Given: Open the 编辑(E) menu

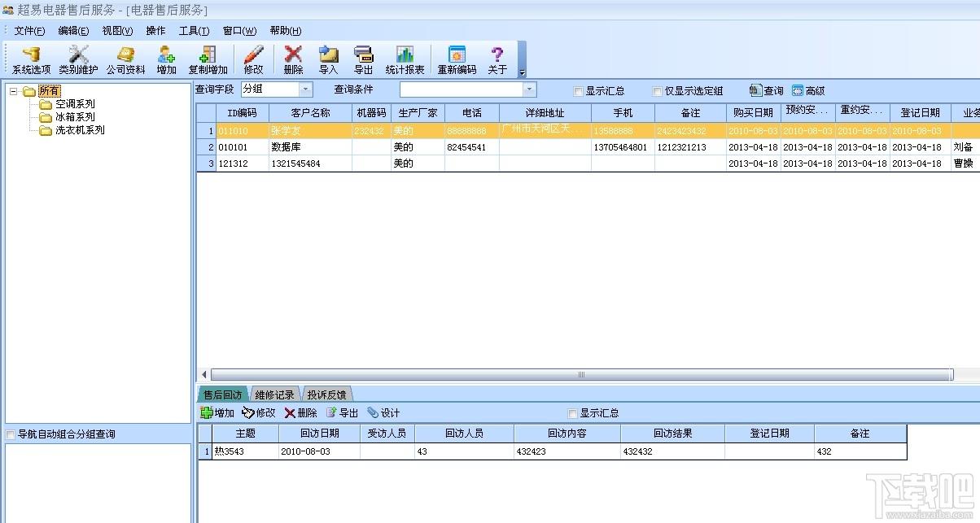Looking at the screenshot, I should 73,31.
